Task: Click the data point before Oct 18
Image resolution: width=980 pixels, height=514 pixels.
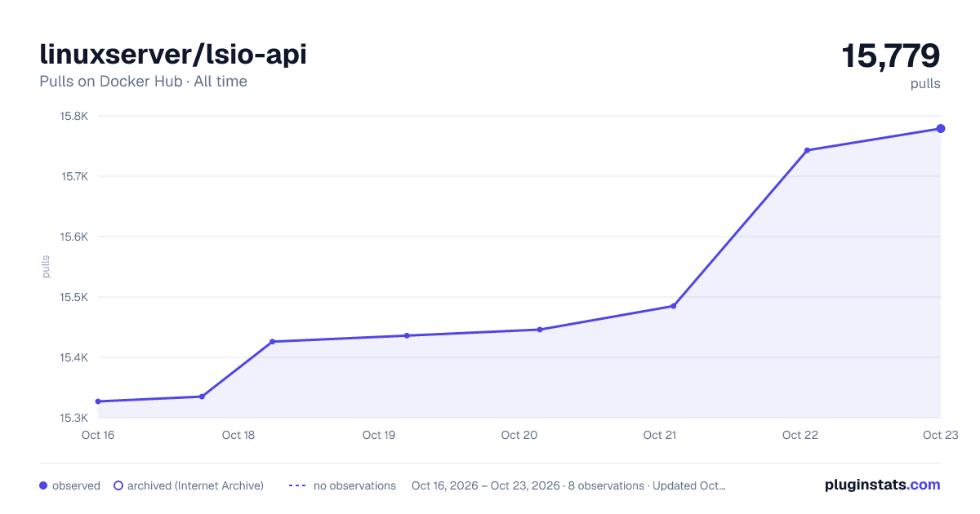Action: (x=202, y=397)
